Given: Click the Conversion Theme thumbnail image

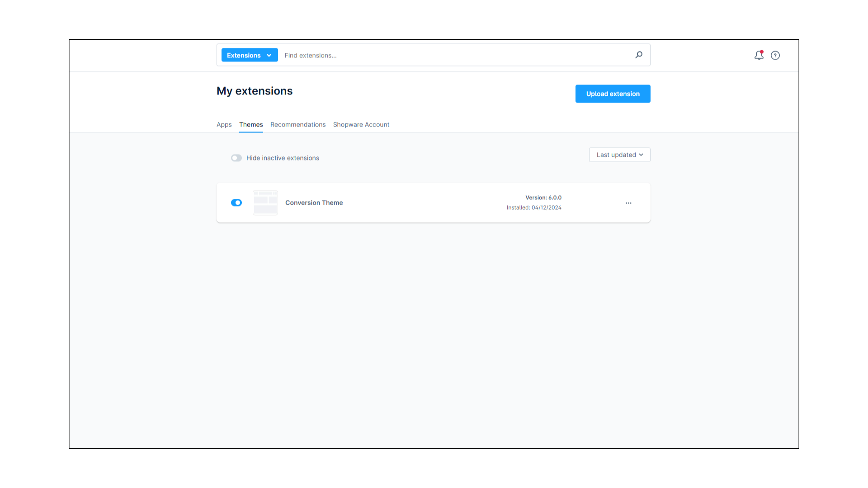Looking at the screenshot, I should 265,202.
